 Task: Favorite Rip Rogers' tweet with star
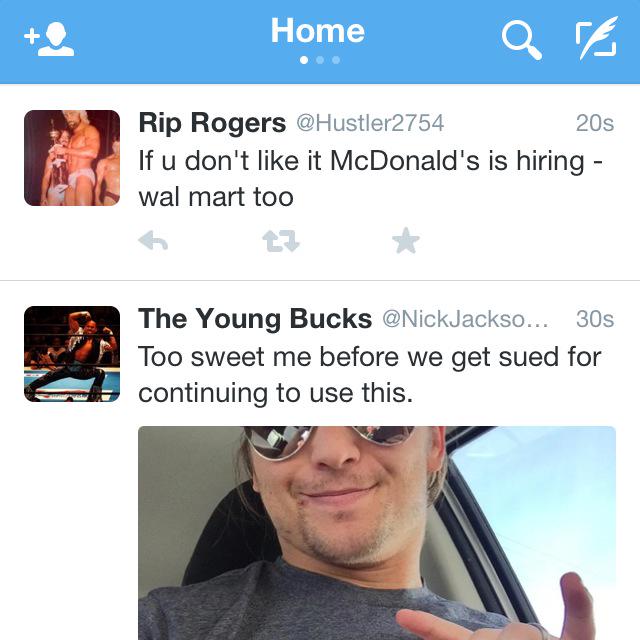405,241
